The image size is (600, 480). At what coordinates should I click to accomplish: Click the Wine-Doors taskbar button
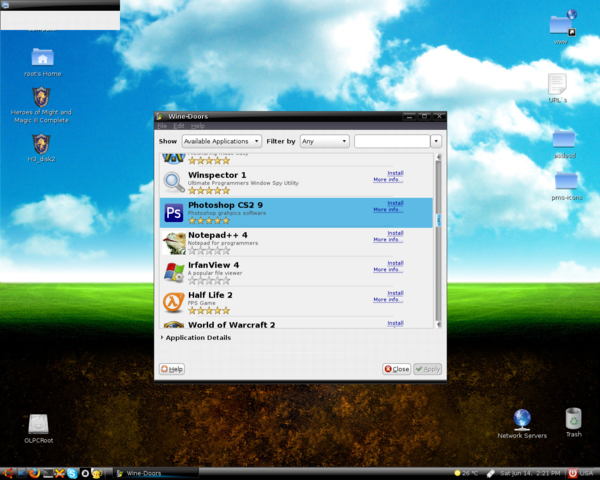pyautogui.click(x=156, y=473)
